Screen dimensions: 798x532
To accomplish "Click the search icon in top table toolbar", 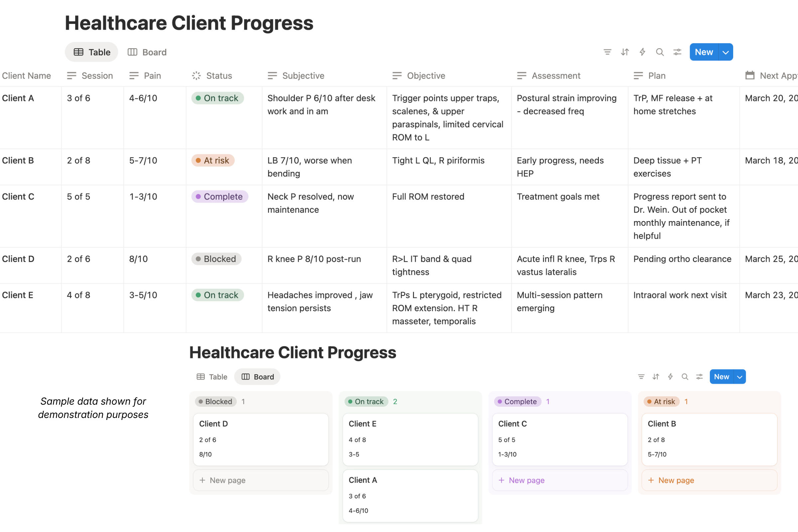I will tap(660, 52).
